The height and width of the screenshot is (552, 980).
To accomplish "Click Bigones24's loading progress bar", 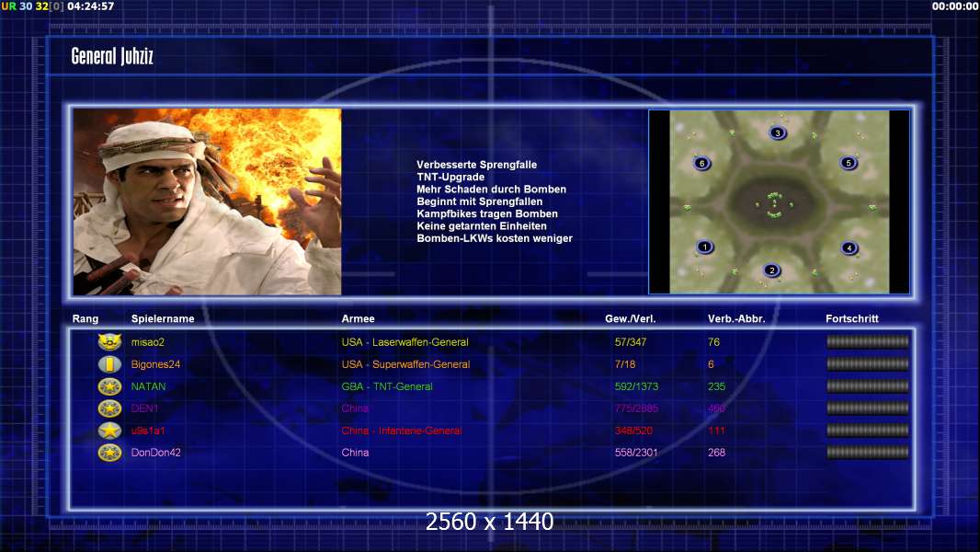I will 868,363.
